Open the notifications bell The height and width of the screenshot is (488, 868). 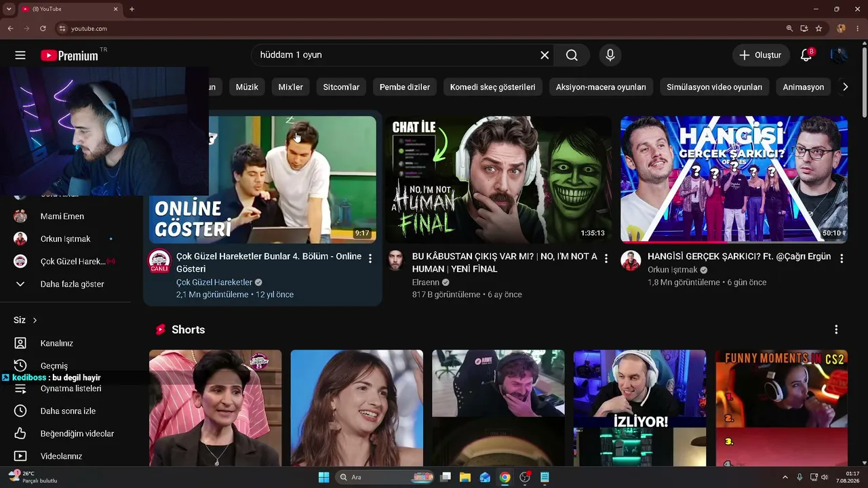point(806,56)
